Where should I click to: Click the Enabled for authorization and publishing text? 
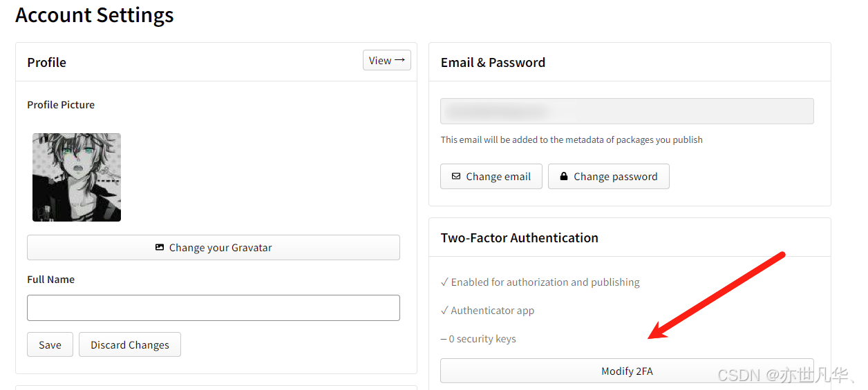click(545, 282)
